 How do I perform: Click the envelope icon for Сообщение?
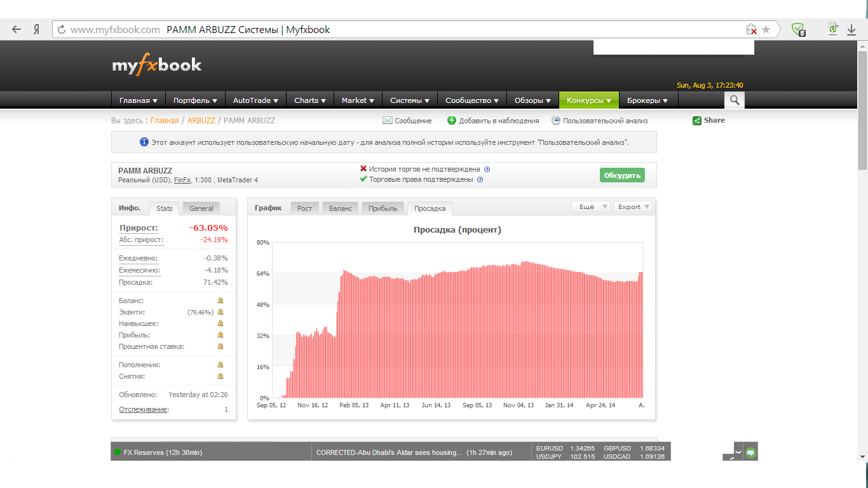(387, 121)
